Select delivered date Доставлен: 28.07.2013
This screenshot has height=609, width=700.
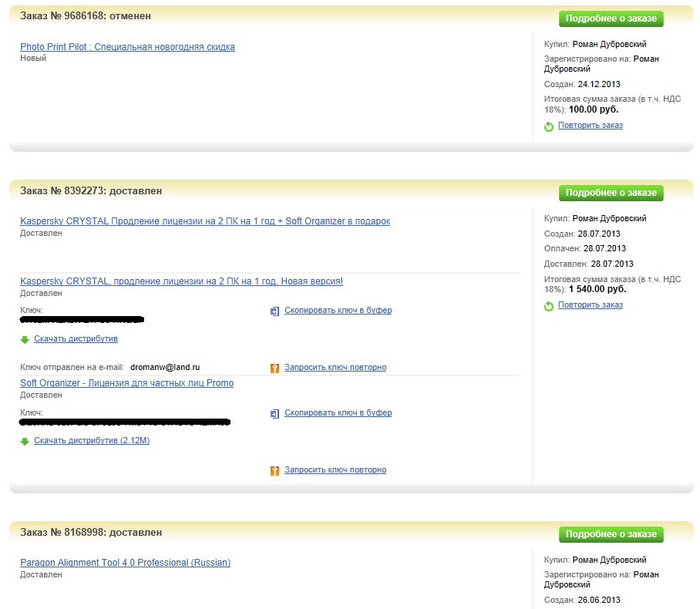[x=588, y=264]
